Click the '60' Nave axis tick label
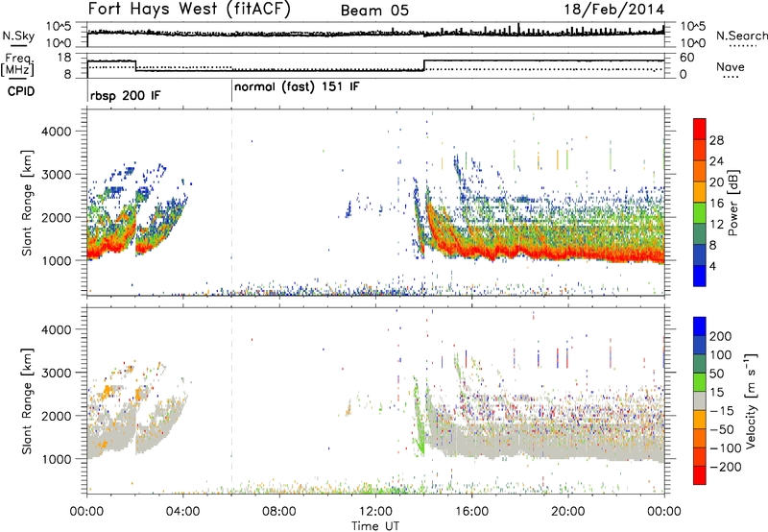This screenshot has height=532, width=768. (x=687, y=58)
